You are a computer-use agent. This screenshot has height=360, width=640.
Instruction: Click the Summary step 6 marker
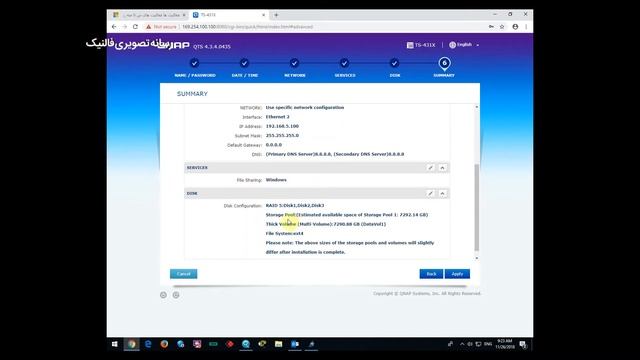pyautogui.click(x=444, y=64)
